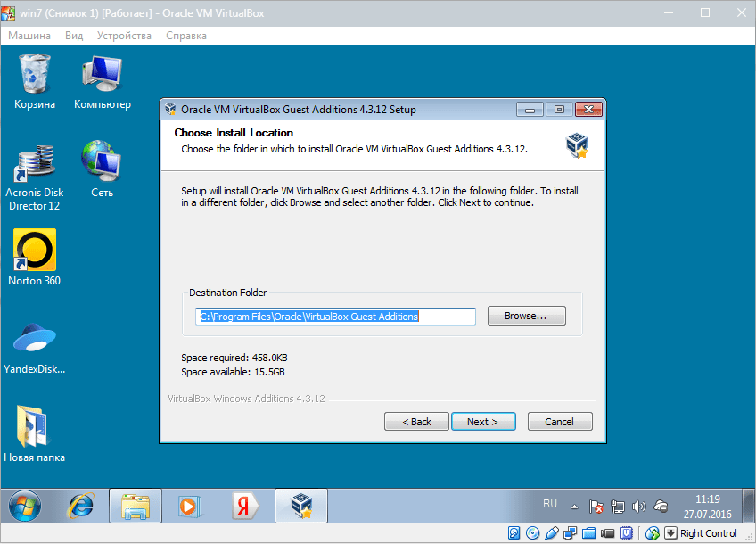Open the Windows Start orb
Viewport: 756px width, 544px height.
(x=25, y=506)
